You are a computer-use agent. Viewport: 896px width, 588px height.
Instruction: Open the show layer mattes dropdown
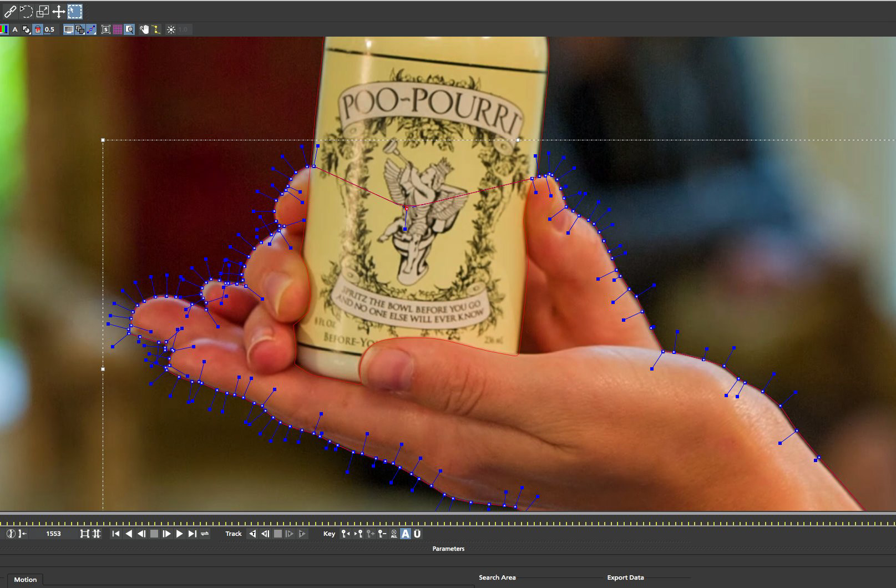(26, 29)
